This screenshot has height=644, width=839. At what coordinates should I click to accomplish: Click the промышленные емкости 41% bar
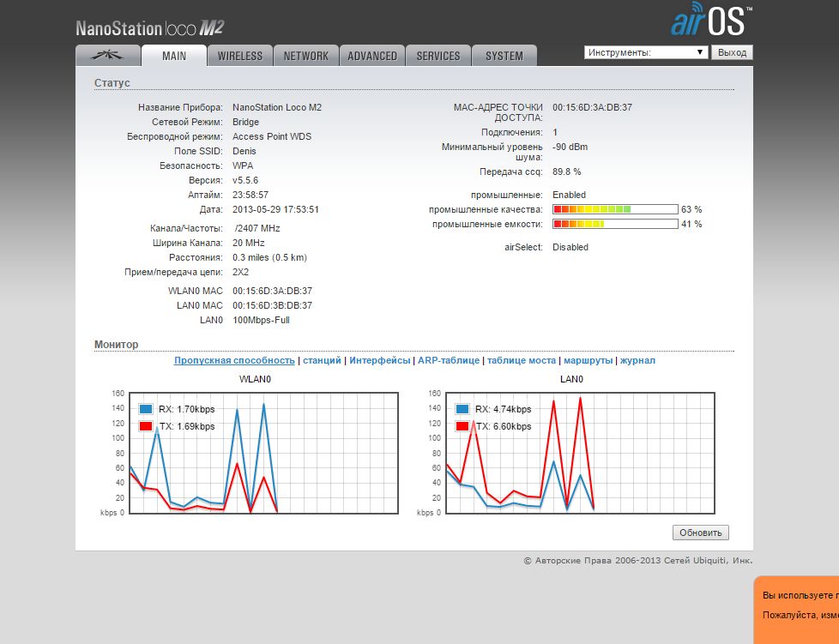615,224
